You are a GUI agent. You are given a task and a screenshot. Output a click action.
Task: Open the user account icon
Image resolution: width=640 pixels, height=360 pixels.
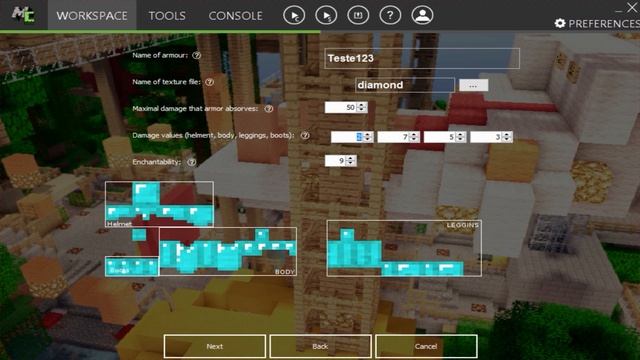tap(422, 16)
